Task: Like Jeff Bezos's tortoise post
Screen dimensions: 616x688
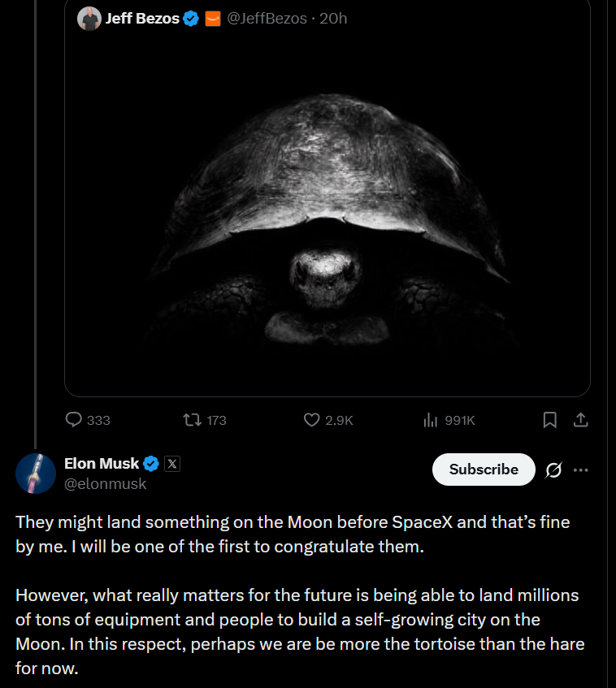Action: tap(310, 420)
